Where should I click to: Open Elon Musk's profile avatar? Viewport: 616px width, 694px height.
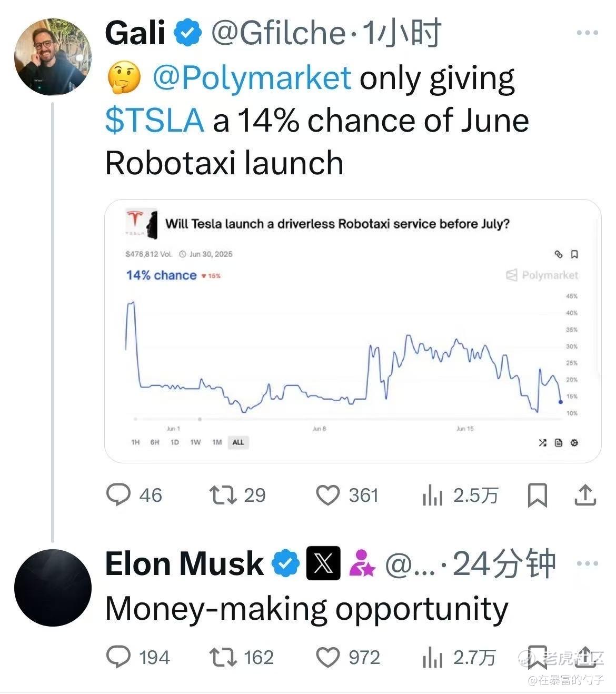53,588
